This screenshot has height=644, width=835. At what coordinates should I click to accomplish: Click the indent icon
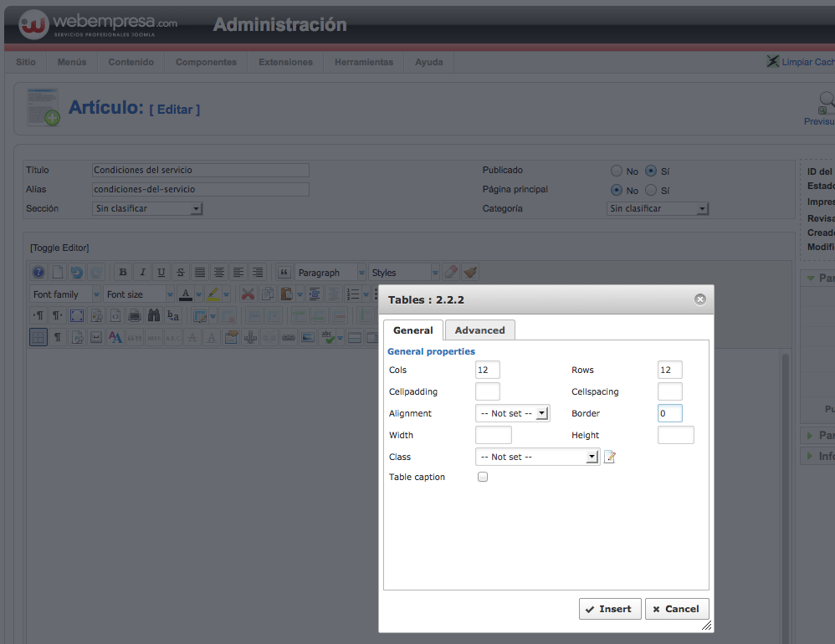[x=315, y=294]
